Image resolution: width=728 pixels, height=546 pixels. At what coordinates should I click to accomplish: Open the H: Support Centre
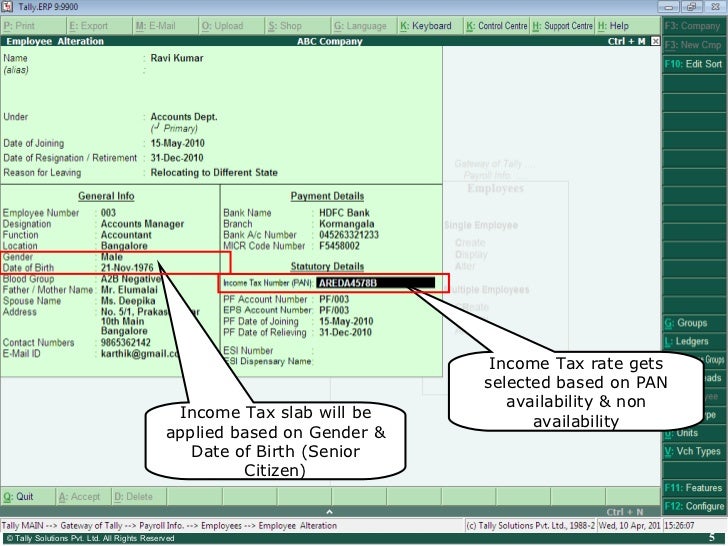pyautogui.click(x=563, y=26)
